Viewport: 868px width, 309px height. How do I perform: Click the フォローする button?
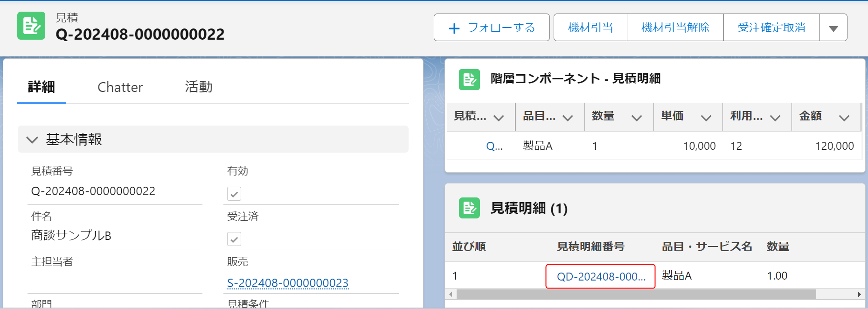[x=492, y=28]
